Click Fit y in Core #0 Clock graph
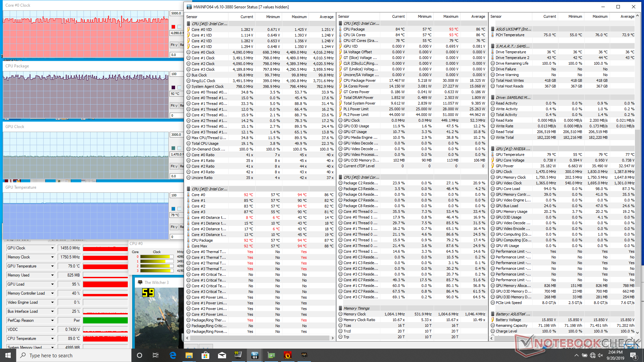The width and height of the screenshot is (644, 362). pos(174,45)
